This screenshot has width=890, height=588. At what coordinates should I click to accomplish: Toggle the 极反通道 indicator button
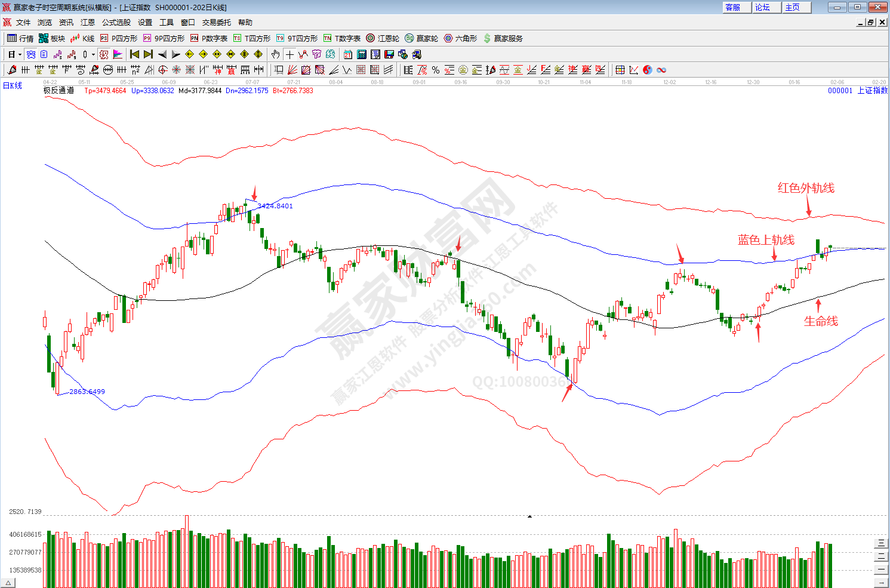pos(104,54)
